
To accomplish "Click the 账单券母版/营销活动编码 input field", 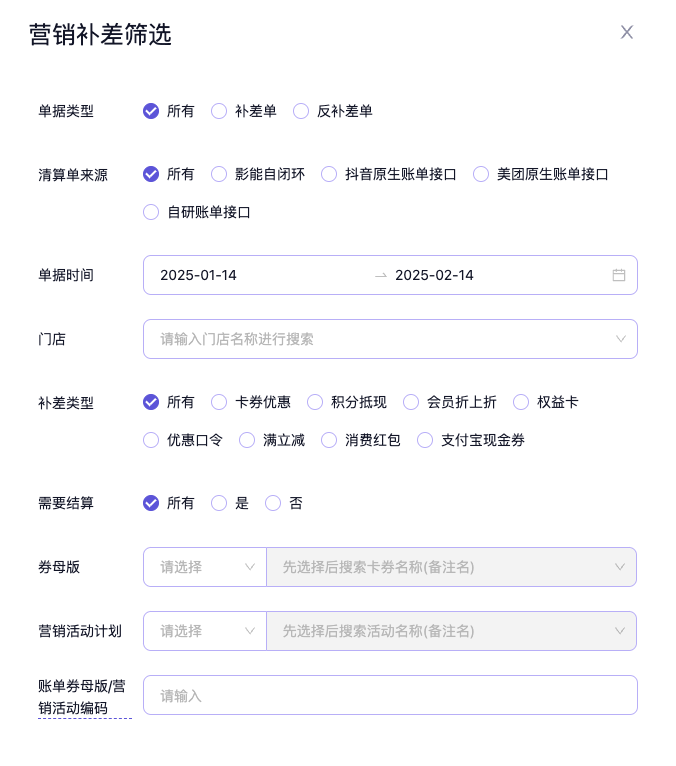I will (390, 695).
